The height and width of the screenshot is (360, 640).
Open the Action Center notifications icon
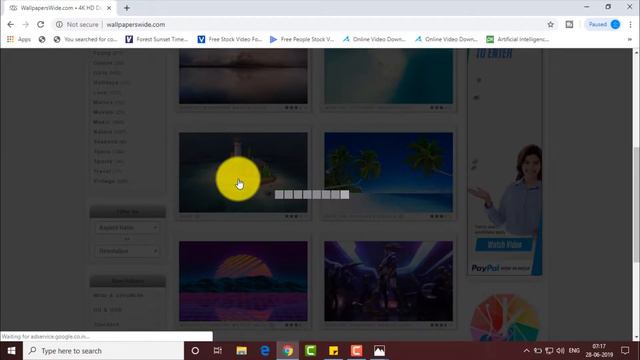pyautogui.click(x=625, y=351)
